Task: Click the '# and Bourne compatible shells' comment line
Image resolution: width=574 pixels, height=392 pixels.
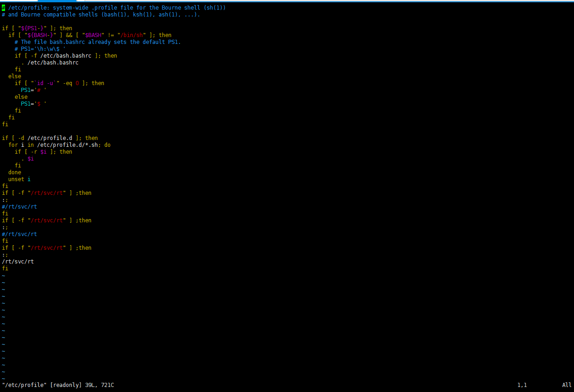Action: (x=101, y=15)
